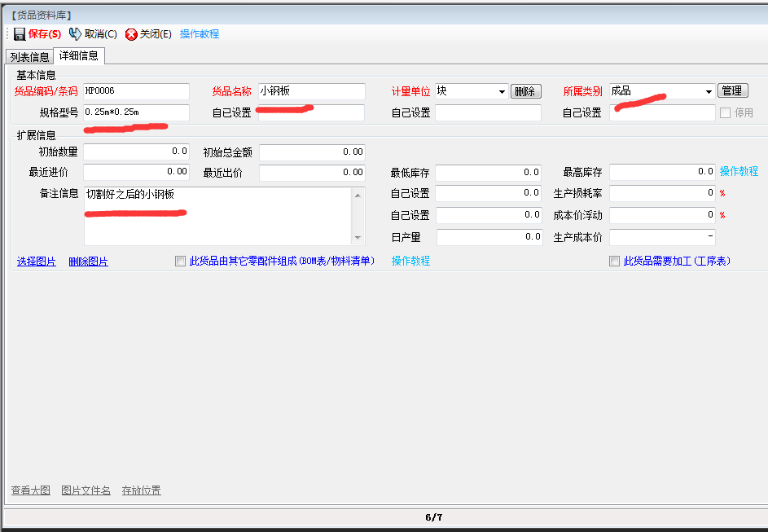The image size is (768, 532).
Task: Click the 货品名称 input field
Action: (311, 91)
